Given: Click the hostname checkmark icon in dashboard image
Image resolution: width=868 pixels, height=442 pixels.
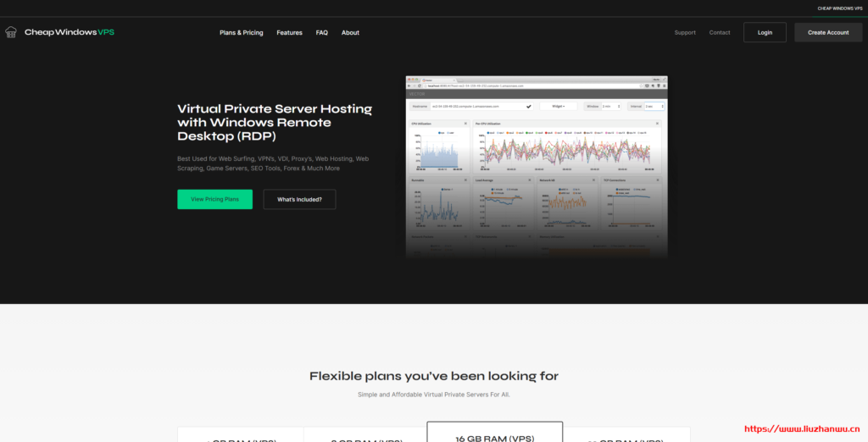Looking at the screenshot, I should click(528, 107).
